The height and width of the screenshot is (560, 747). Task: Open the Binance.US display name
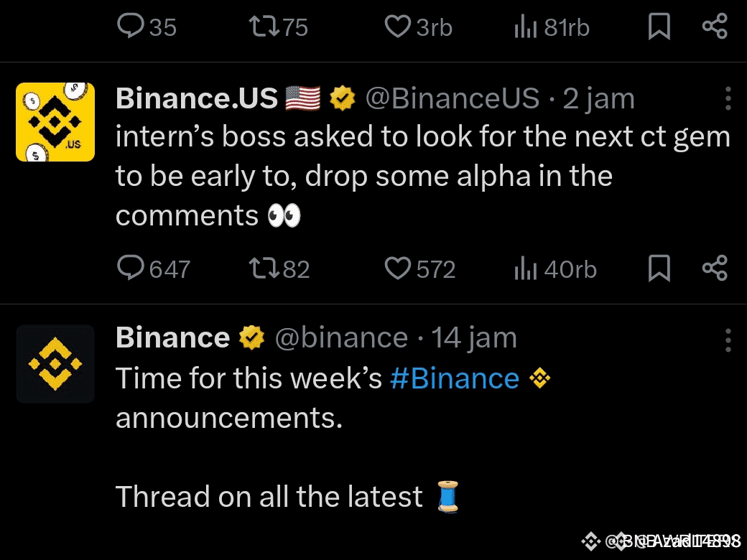tap(197, 98)
